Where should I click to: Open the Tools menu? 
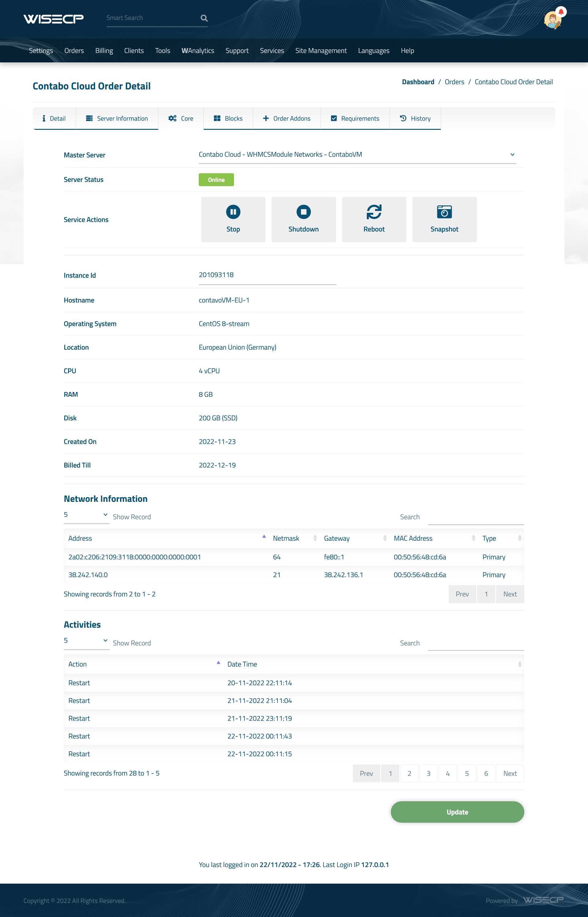(163, 51)
